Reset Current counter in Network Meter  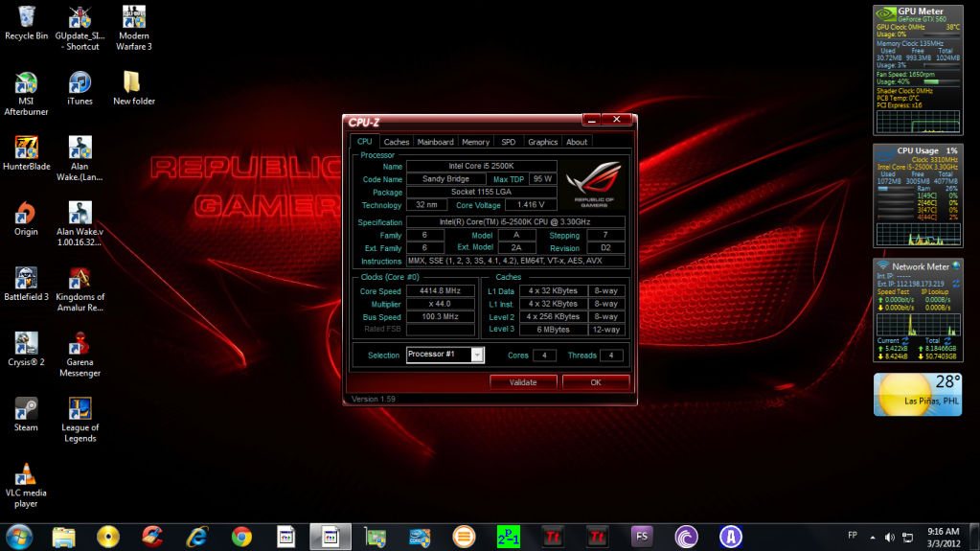tap(905, 341)
